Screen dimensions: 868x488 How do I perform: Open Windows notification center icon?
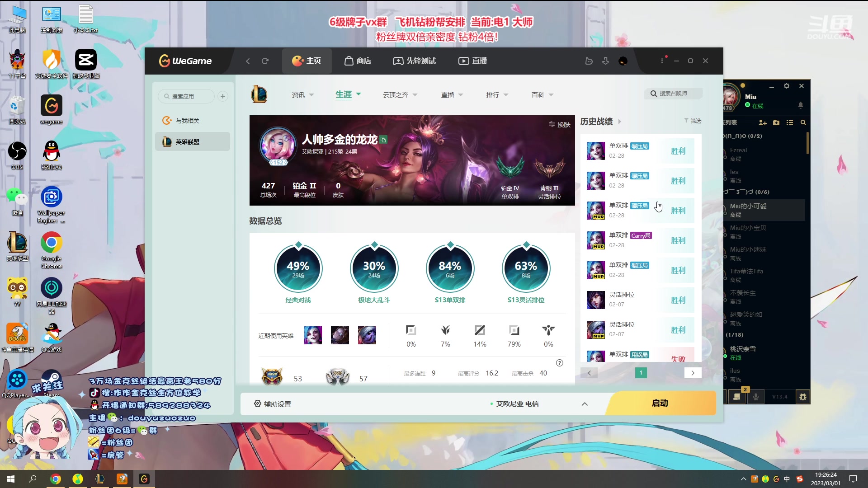pos(853,479)
